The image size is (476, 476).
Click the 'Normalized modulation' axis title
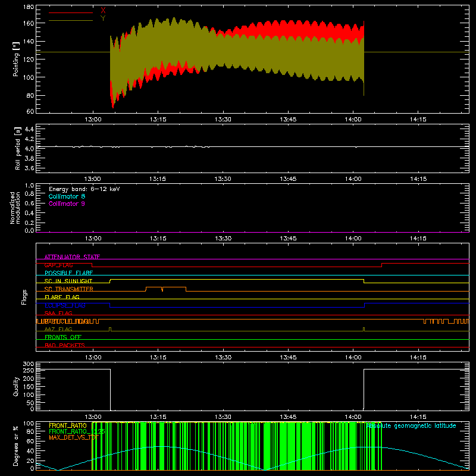(15, 208)
